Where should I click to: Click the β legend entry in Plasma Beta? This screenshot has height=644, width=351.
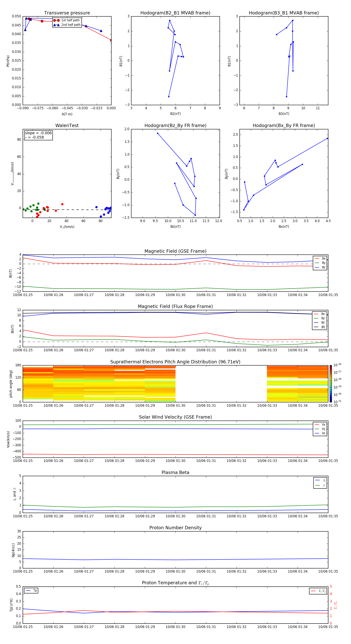click(320, 486)
